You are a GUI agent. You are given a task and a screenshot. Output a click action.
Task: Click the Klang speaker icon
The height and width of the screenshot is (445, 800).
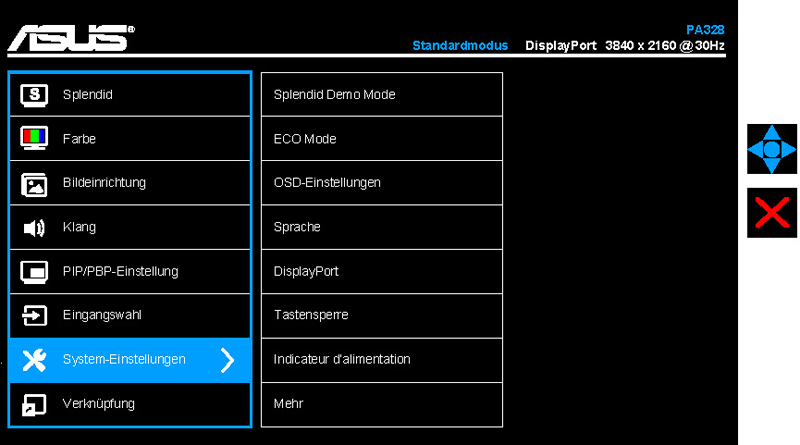click(34, 228)
